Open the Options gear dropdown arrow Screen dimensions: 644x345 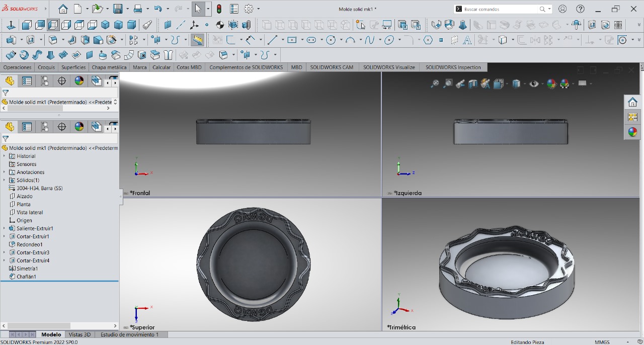pyautogui.click(x=259, y=9)
